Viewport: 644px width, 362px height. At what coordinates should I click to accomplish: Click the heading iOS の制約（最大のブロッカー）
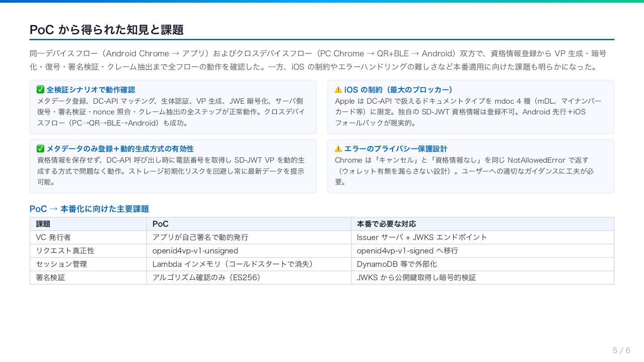398,89
